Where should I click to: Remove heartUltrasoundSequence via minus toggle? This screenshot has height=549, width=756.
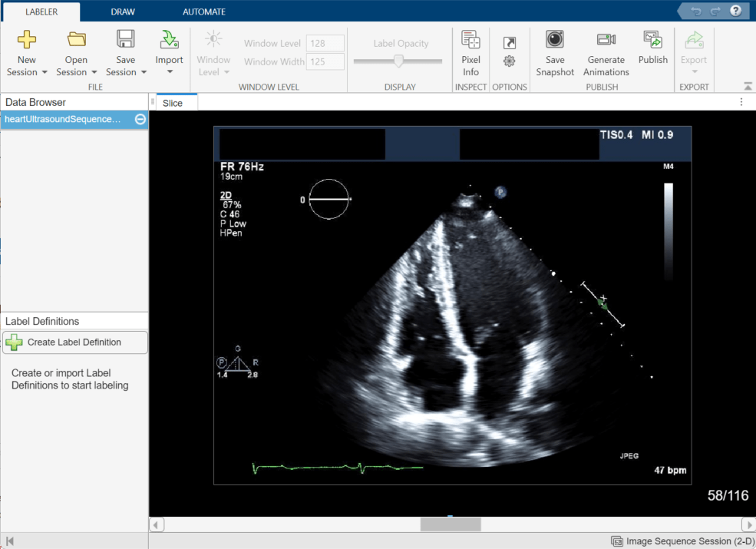click(x=138, y=119)
